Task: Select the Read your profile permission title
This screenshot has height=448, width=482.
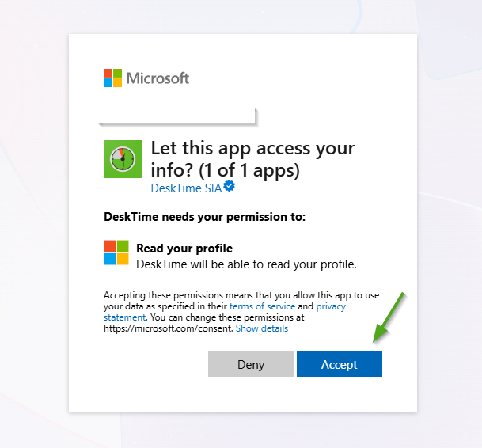Action: [184, 249]
